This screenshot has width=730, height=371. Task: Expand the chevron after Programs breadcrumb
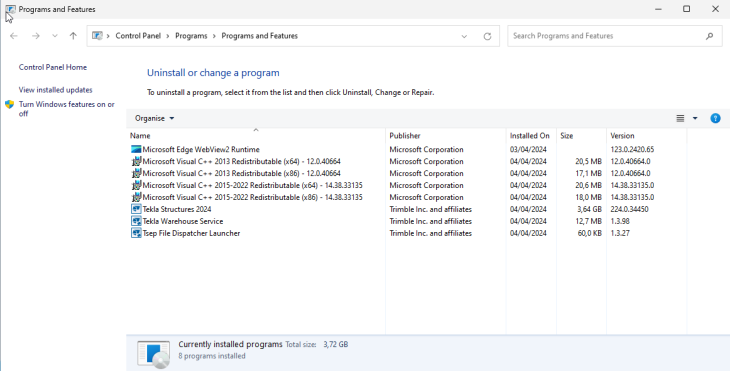(x=214, y=36)
